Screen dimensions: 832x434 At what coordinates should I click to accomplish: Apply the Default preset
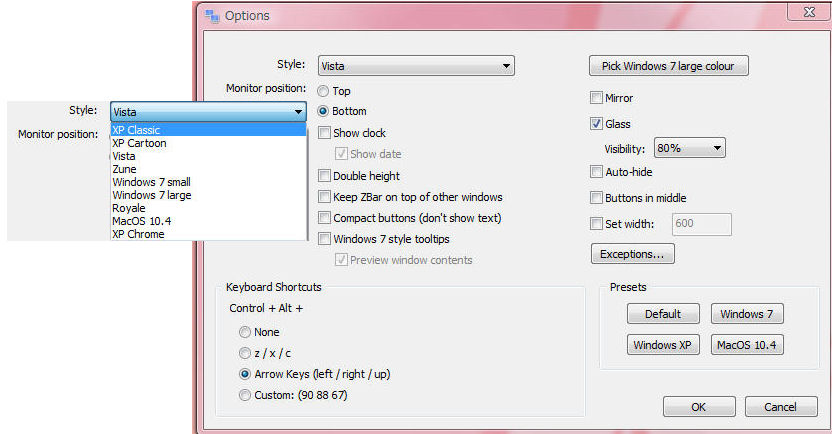[x=663, y=314]
